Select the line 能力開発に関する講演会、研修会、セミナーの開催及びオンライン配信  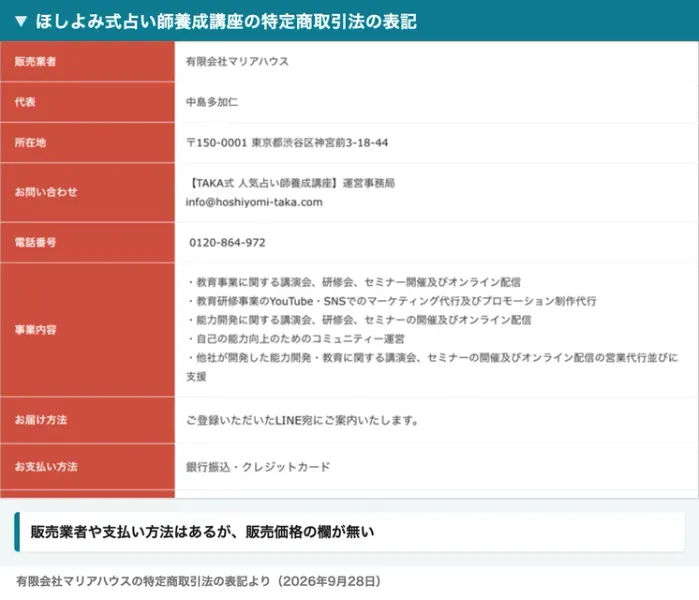(359, 320)
